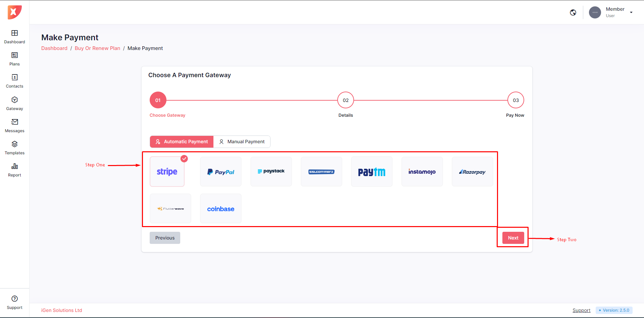The height and width of the screenshot is (318, 644).
Task: Select the Stripe payment gateway
Action: (167, 172)
